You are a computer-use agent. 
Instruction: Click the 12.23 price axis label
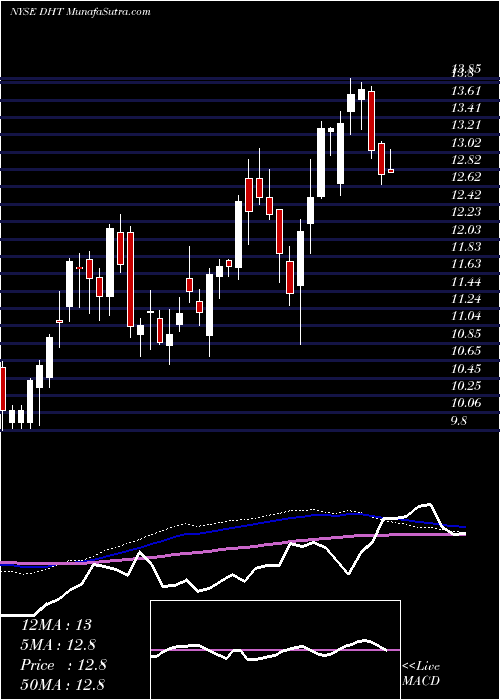(x=466, y=212)
